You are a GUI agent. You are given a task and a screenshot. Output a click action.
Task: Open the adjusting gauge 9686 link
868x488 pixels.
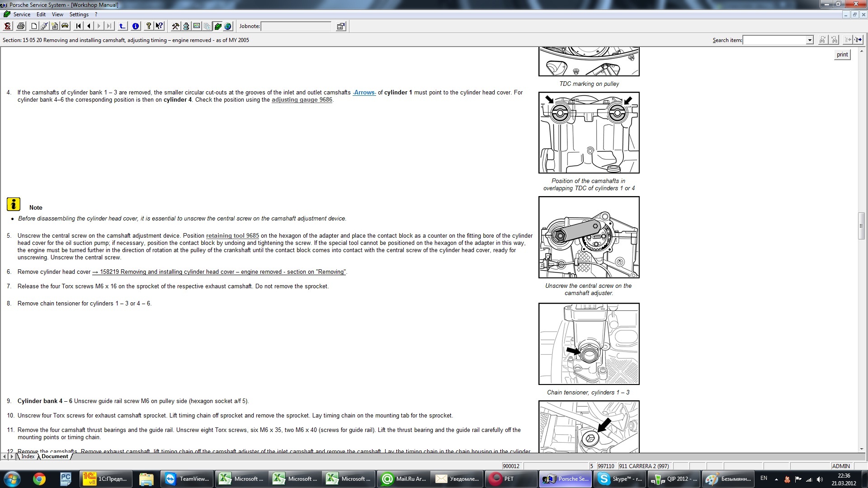(x=302, y=100)
